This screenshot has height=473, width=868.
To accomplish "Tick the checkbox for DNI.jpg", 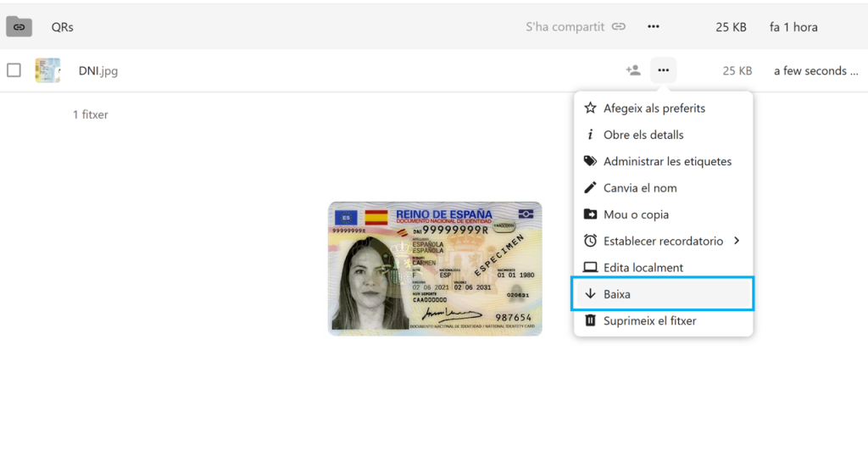I will [14, 70].
